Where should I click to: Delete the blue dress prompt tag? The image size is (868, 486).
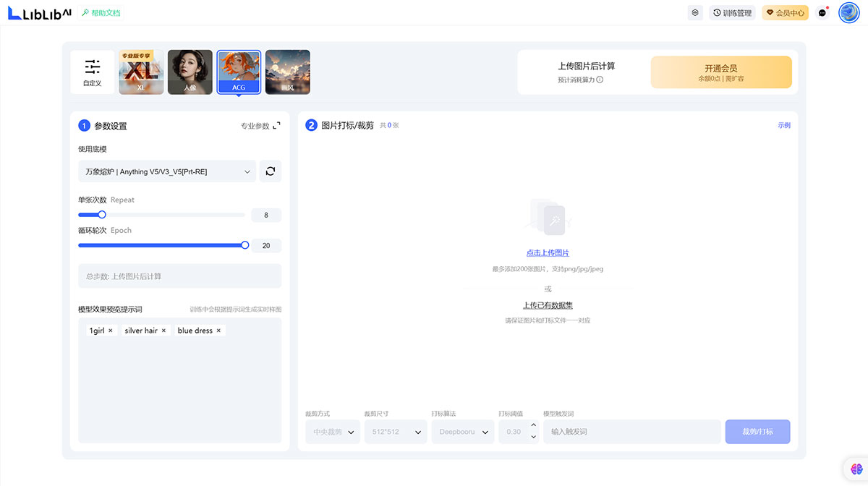click(218, 331)
